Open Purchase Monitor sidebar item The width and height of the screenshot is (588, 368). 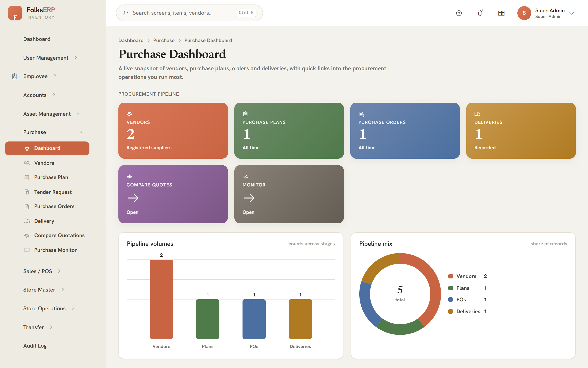pos(47,250)
